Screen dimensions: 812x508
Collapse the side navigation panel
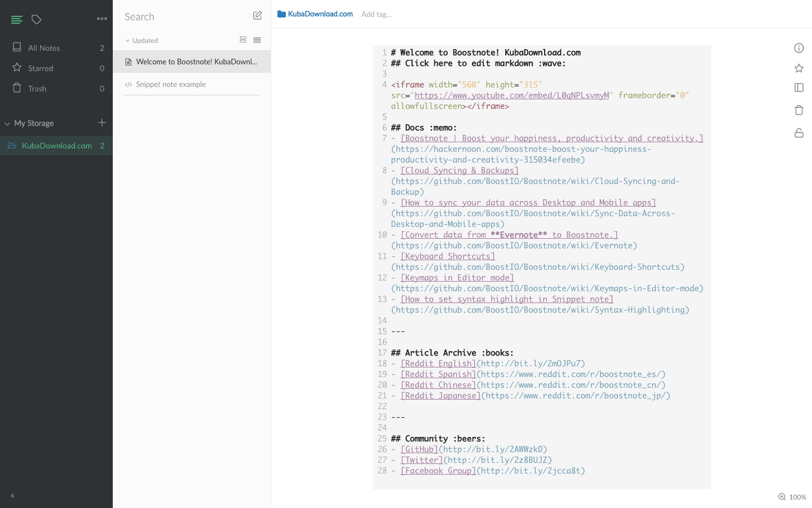[12, 496]
